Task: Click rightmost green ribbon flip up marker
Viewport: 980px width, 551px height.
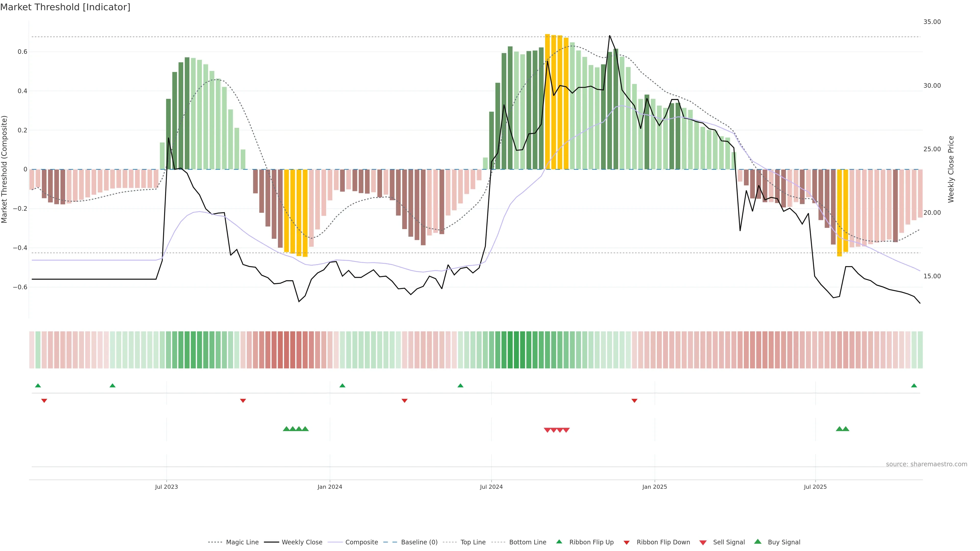Action: coord(914,386)
